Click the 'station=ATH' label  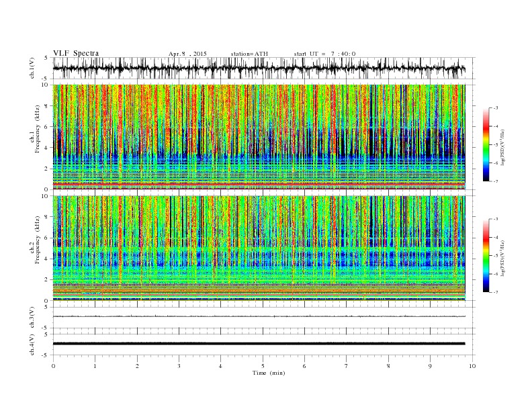249,54
